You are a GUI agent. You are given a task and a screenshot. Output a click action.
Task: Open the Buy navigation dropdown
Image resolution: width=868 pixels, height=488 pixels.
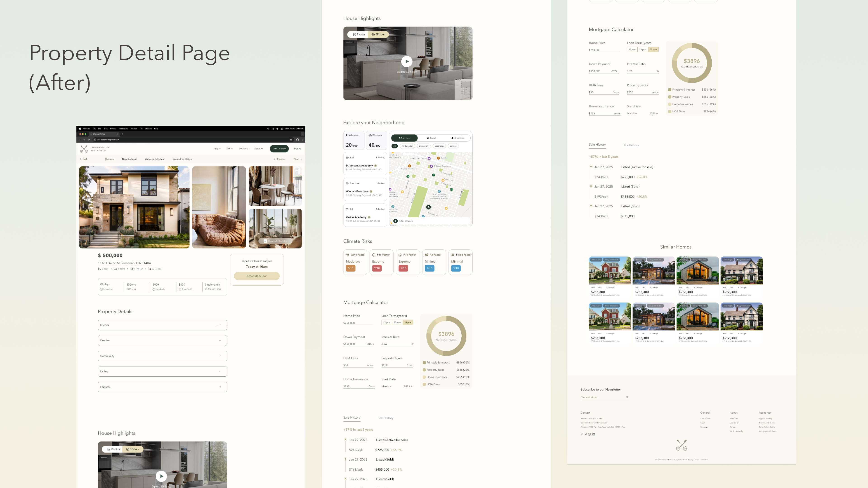pyautogui.click(x=217, y=148)
